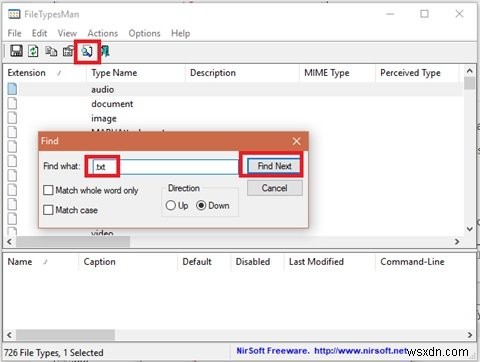Open the Edit menu
The image size is (480, 362).
[39, 33]
